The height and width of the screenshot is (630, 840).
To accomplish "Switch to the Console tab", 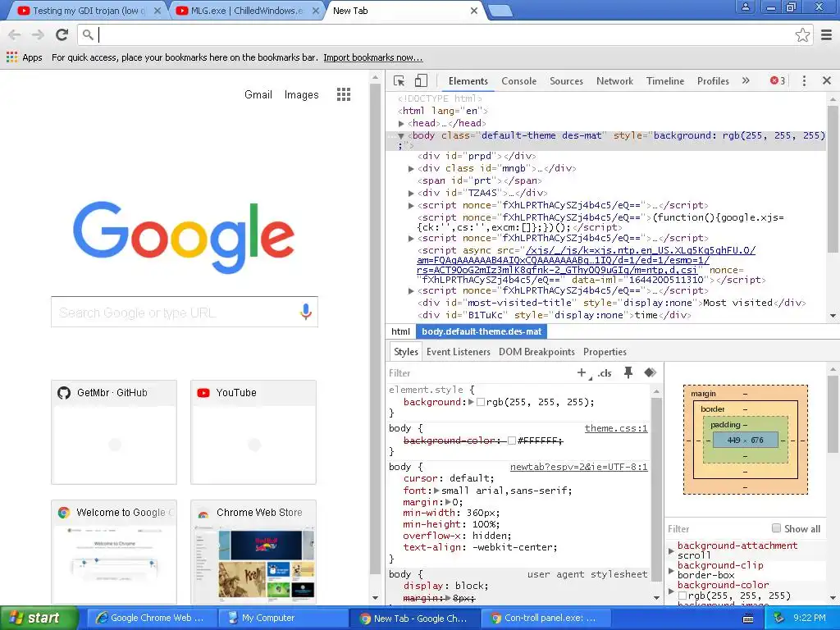I will tap(518, 81).
